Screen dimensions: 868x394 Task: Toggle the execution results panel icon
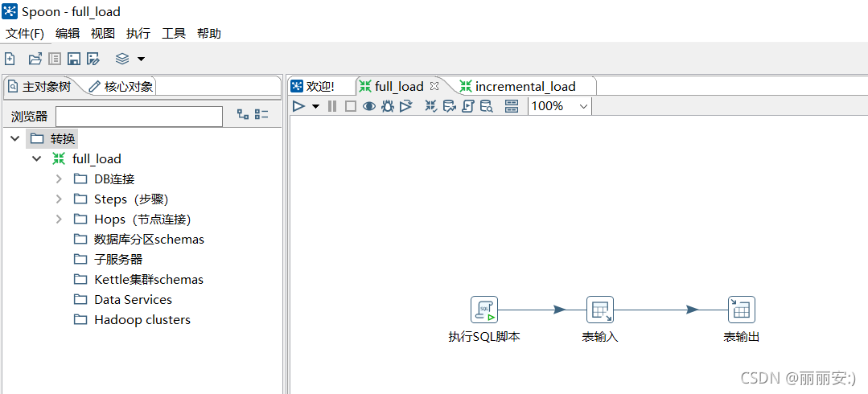[x=512, y=105]
